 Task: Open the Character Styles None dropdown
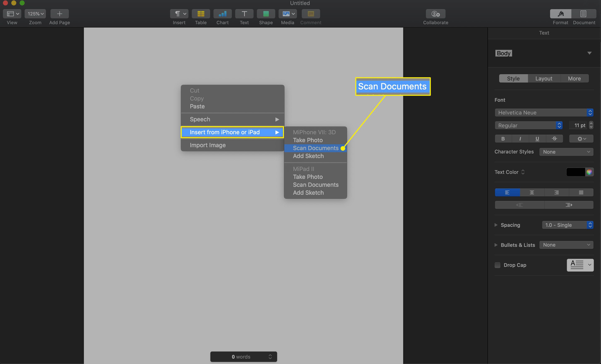tap(566, 152)
